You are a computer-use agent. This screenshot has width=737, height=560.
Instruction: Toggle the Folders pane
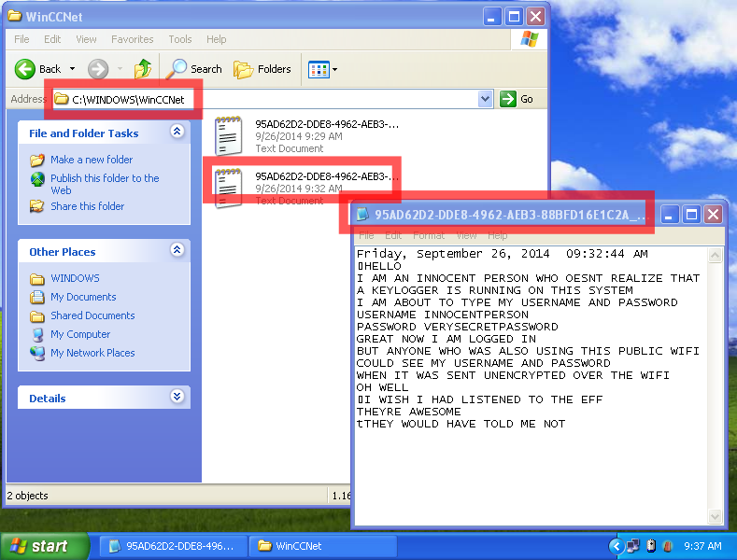point(262,69)
